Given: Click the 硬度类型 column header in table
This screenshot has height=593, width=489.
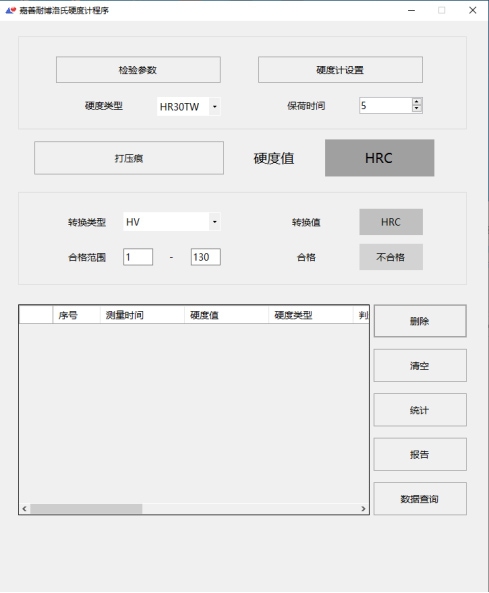Looking at the screenshot, I should click(x=310, y=315).
